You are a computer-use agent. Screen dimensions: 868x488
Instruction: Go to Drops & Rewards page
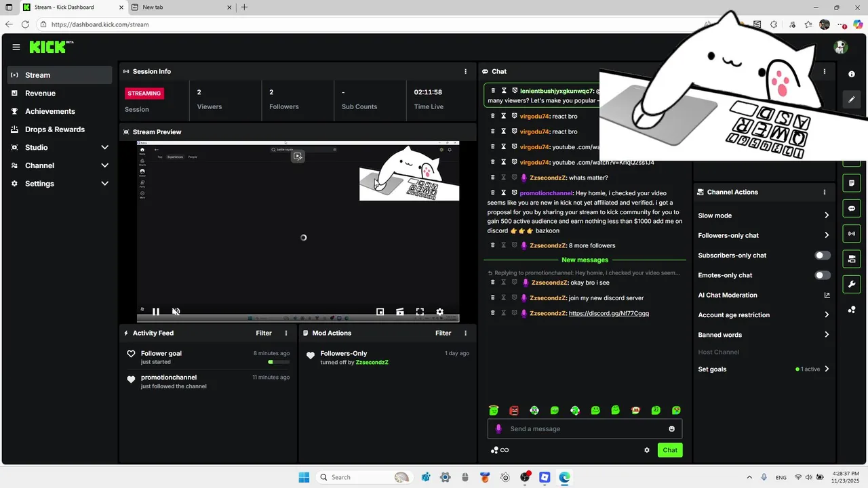coord(60,129)
